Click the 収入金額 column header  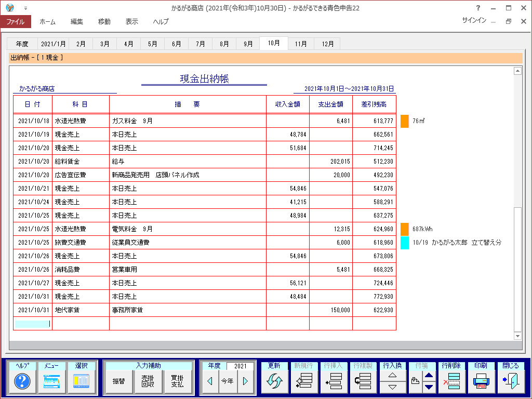(x=288, y=104)
